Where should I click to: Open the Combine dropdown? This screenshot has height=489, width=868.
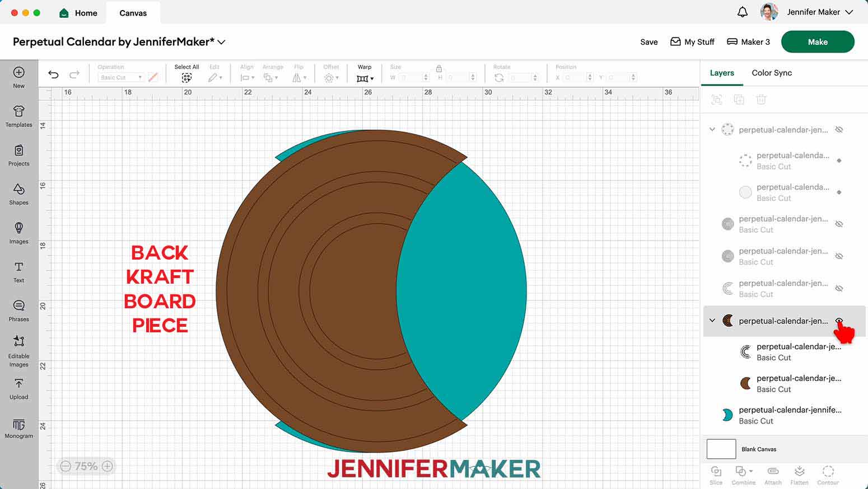click(743, 474)
